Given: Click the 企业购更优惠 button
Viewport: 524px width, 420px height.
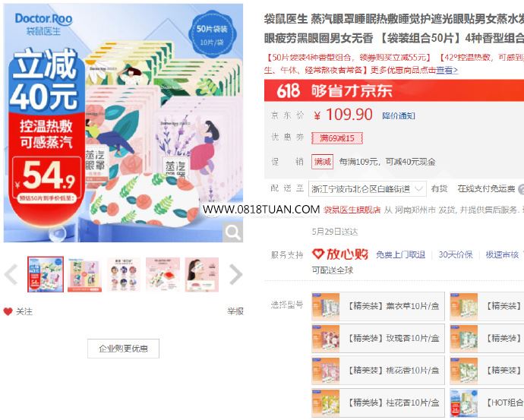Looking at the screenshot, I should click(123, 349).
